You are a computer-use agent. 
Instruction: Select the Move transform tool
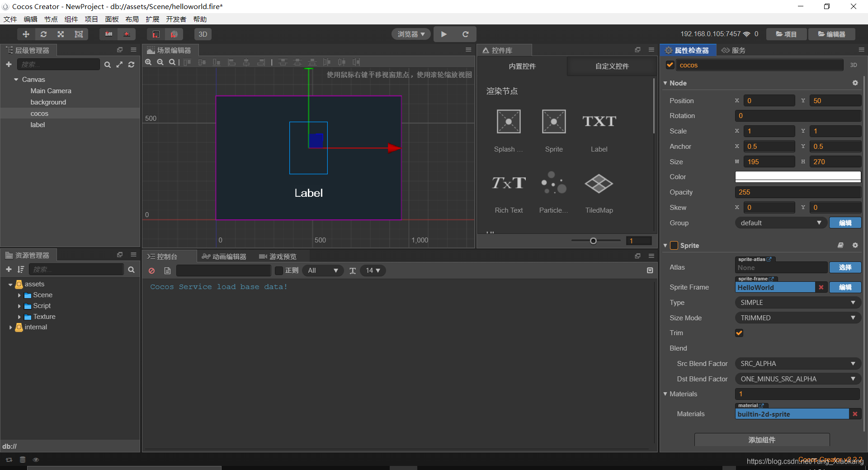[x=26, y=34]
